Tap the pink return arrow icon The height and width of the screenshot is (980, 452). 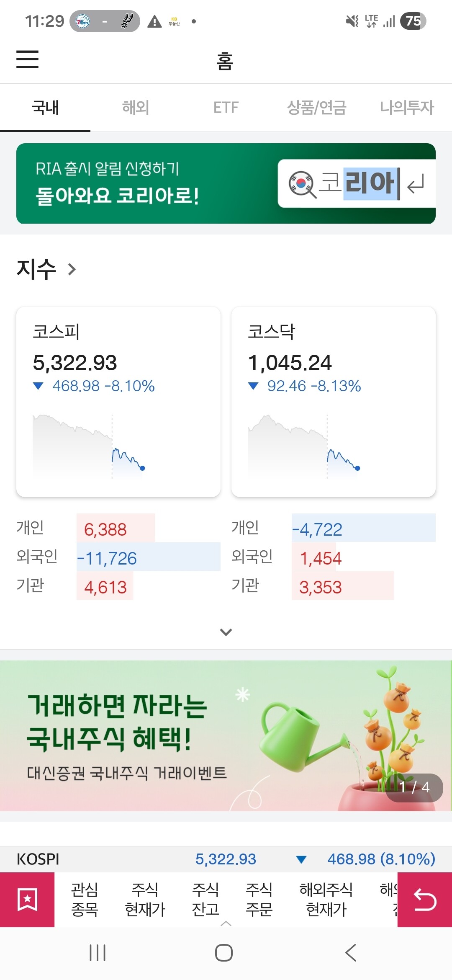tap(424, 899)
